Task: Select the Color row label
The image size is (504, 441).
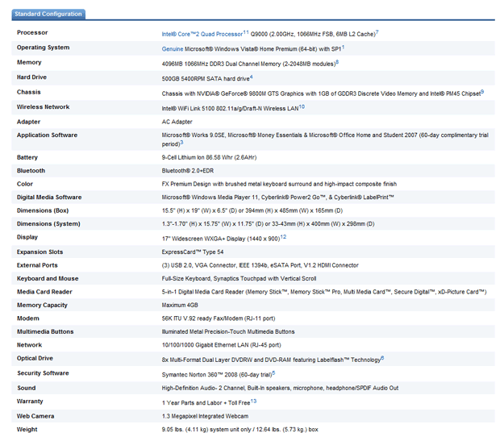Action: coord(25,184)
